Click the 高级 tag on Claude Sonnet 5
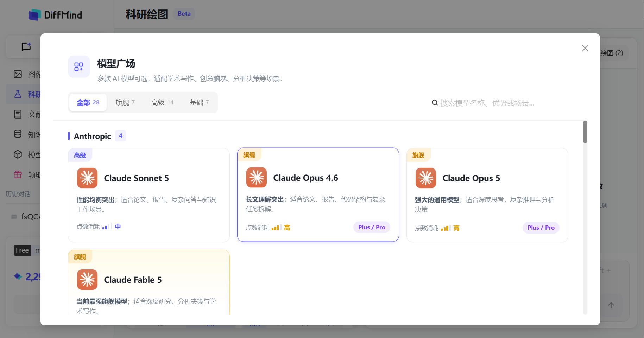This screenshot has width=644, height=338. tap(80, 155)
